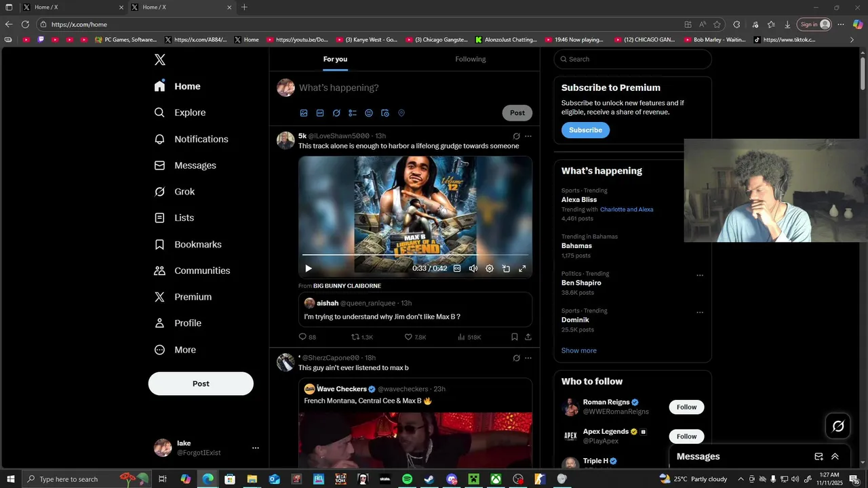Select the For you tab
This screenshot has width=868, height=488.
(335, 59)
